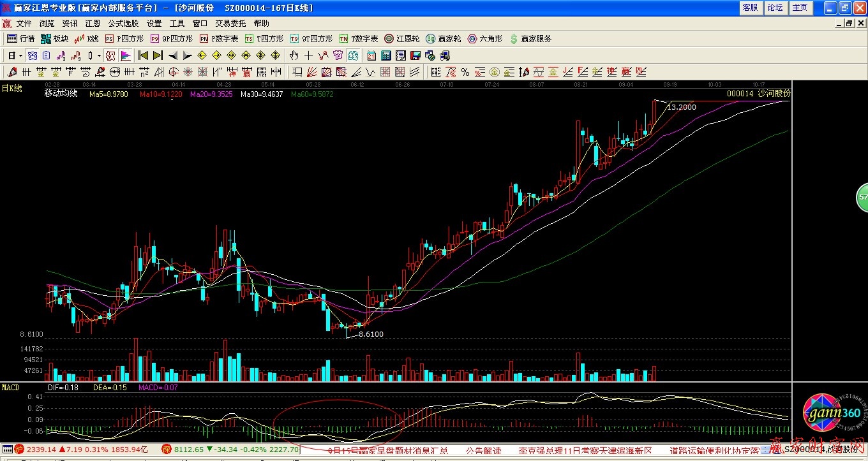Open the 交易委托 menu
Screen dimensions: 868x461
click(230, 23)
